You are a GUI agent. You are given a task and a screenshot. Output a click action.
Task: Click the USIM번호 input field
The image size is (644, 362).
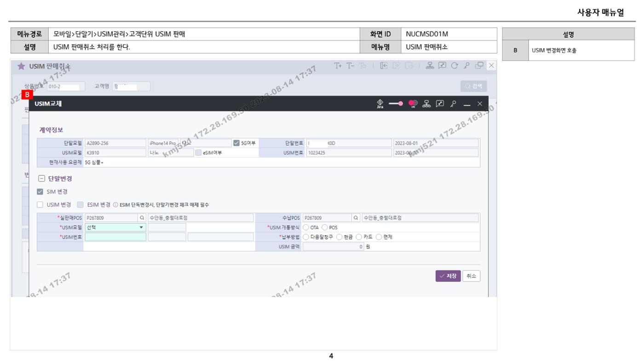(115, 237)
